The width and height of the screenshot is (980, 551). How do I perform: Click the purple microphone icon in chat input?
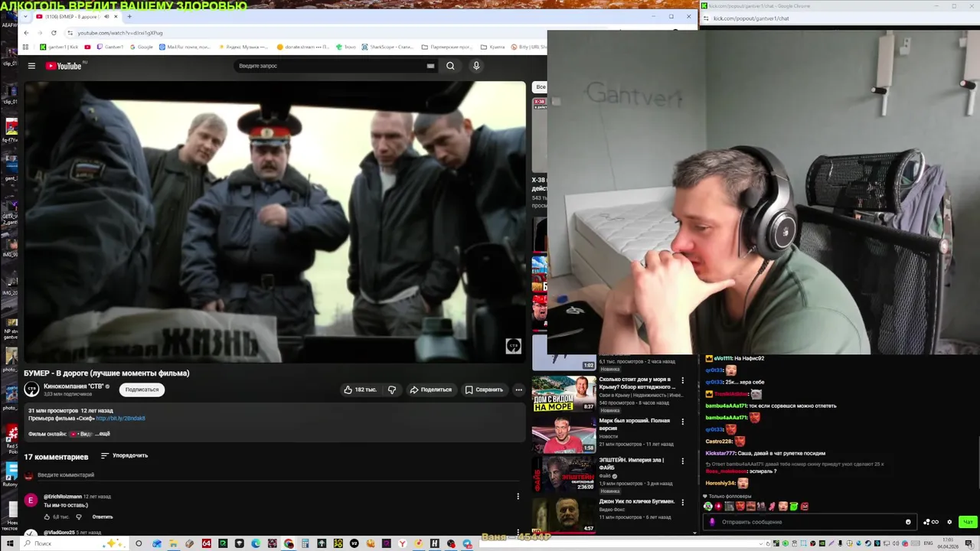[712, 522]
